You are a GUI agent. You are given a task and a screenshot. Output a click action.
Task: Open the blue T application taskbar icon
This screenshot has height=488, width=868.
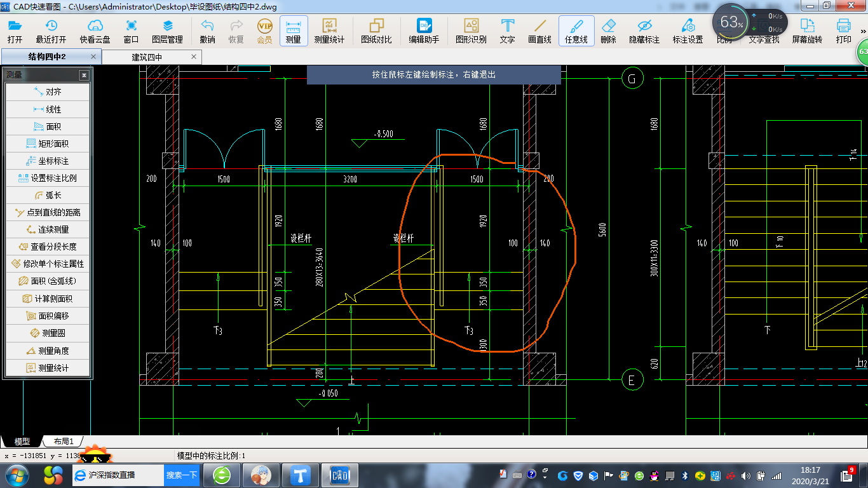pyautogui.click(x=299, y=475)
